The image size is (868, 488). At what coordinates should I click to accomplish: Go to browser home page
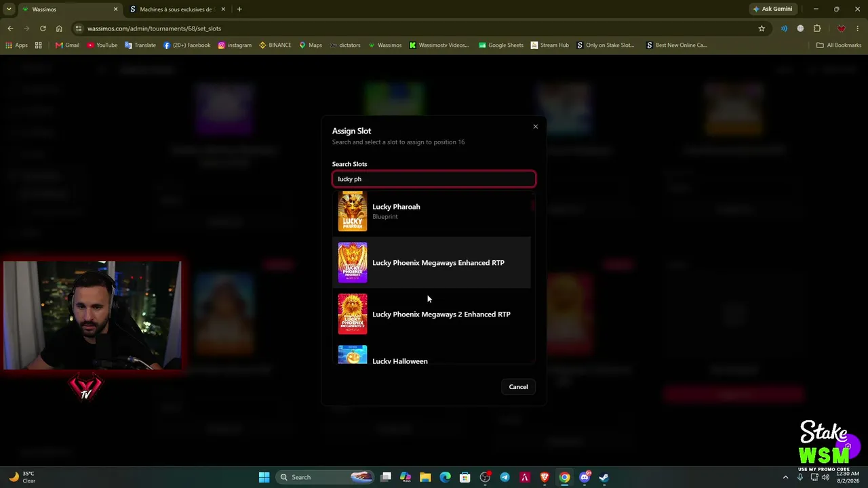[59, 28]
